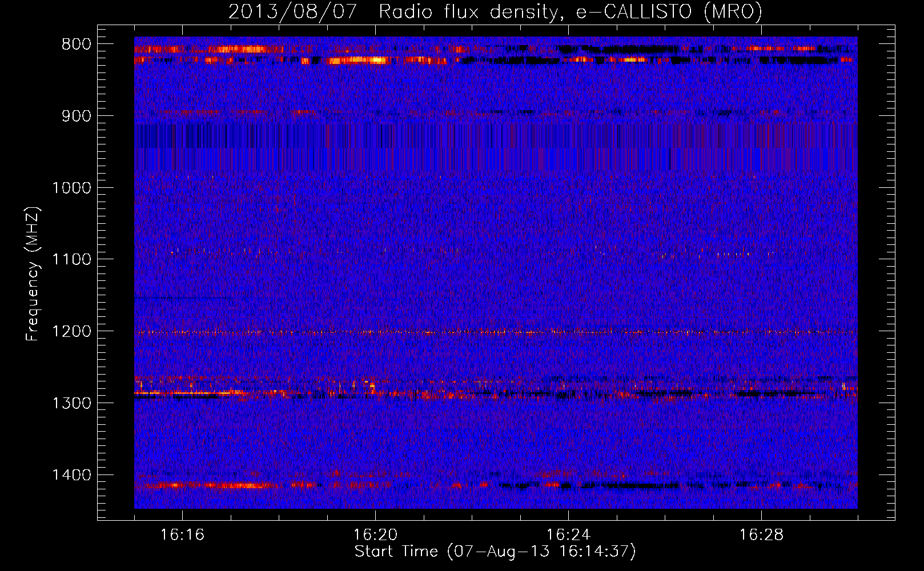Viewport: 924px width, 571px height.
Task: Select the 1100 frequency tick label
Action: (71, 259)
